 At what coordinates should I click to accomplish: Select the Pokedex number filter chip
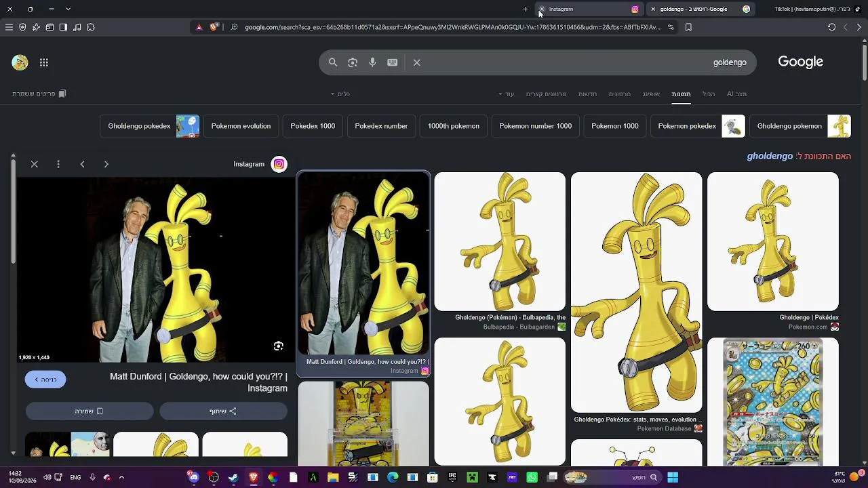point(381,126)
